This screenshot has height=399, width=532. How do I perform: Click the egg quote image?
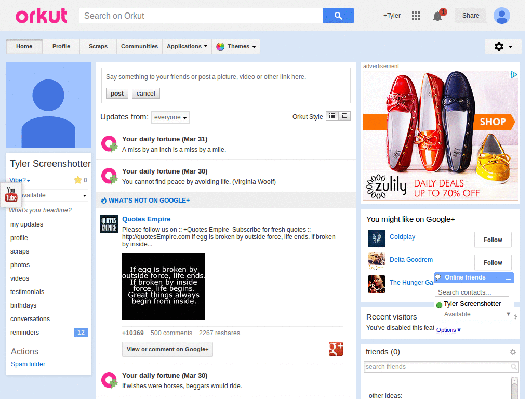click(164, 286)
